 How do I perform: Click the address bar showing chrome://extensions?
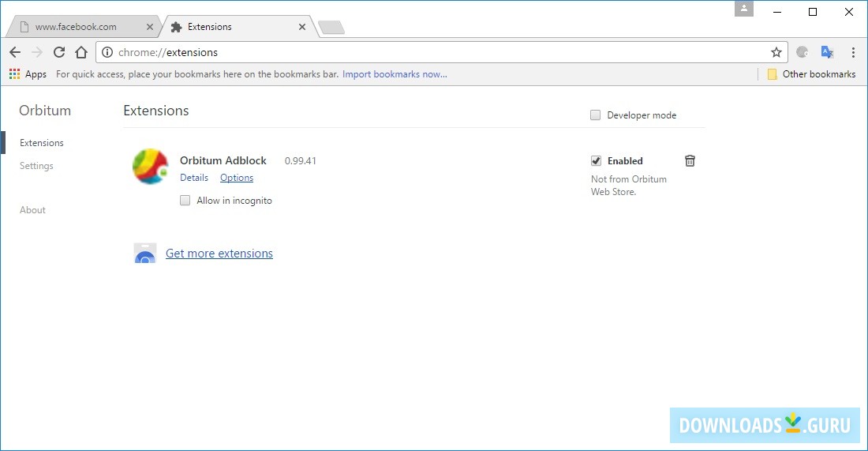(434, 52)
